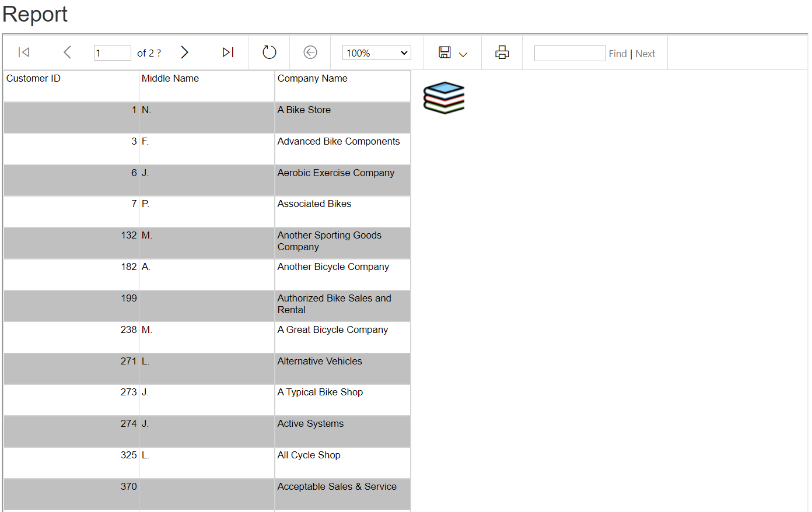Refresh the report with circular arrow icon
812x512 pixels.
269,52
